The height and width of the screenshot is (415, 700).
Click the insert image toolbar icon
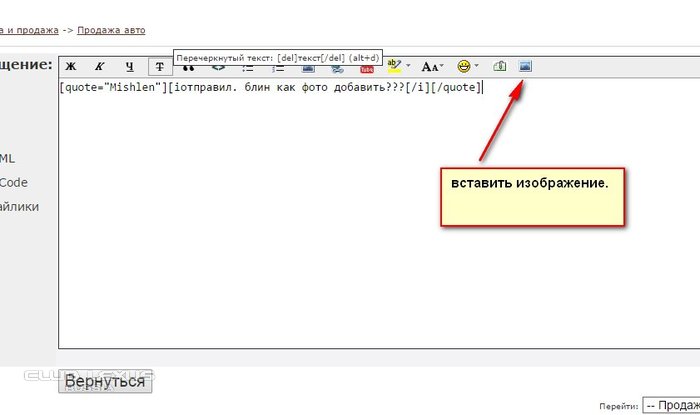[x=526, y=67]
